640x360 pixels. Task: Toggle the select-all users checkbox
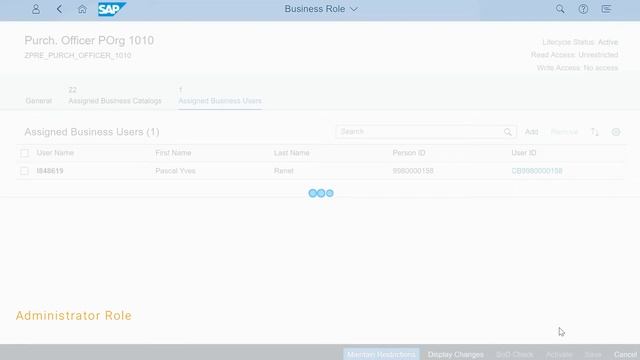(24, 153)
